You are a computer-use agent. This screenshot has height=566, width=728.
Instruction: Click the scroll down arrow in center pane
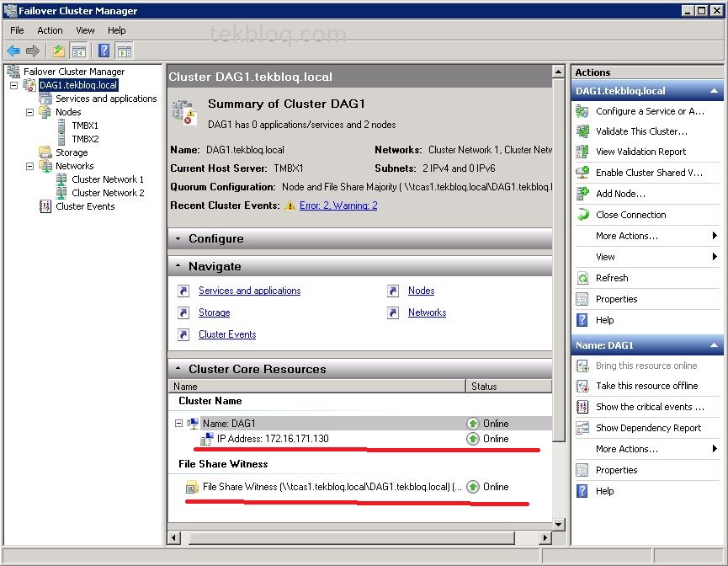[x=559, y=525]
